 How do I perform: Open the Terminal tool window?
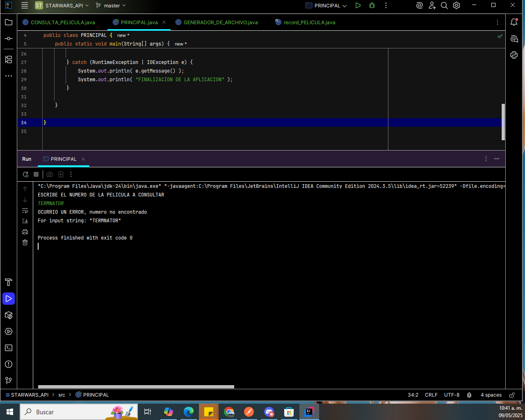9,348
